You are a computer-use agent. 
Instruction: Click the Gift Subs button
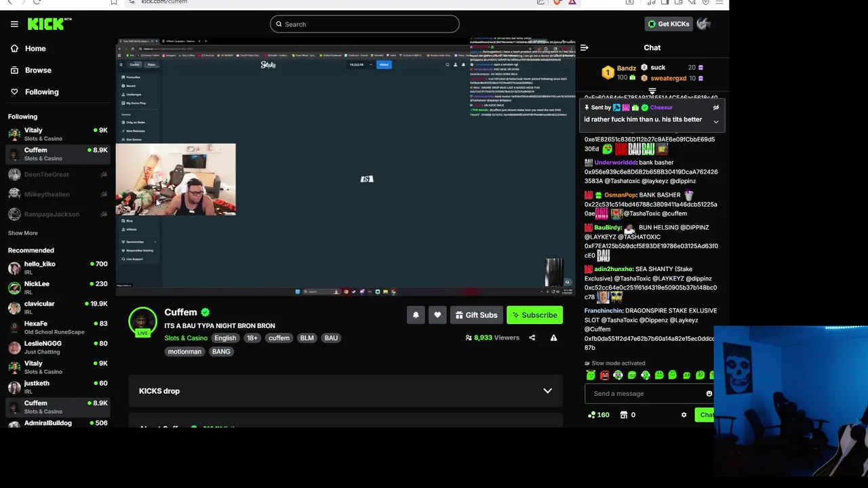pyautogui.click(x=476, y=314)
